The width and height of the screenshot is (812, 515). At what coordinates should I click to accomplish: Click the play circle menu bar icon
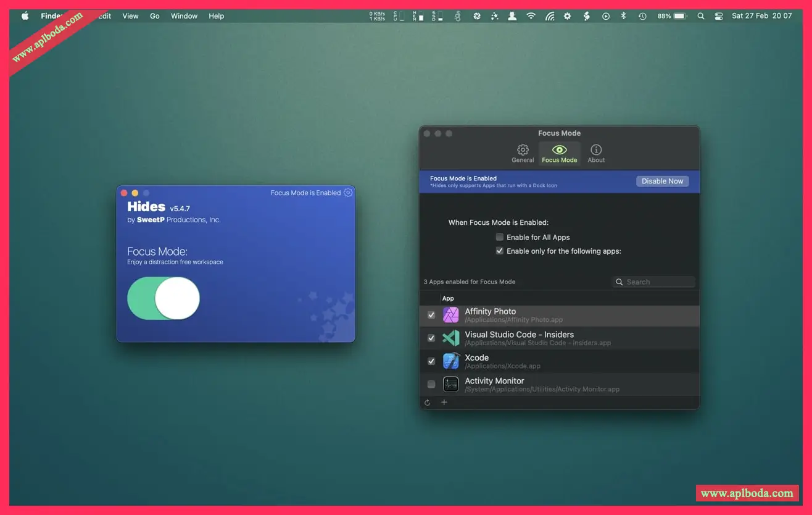pyautogui.click(x=605, y=16)
